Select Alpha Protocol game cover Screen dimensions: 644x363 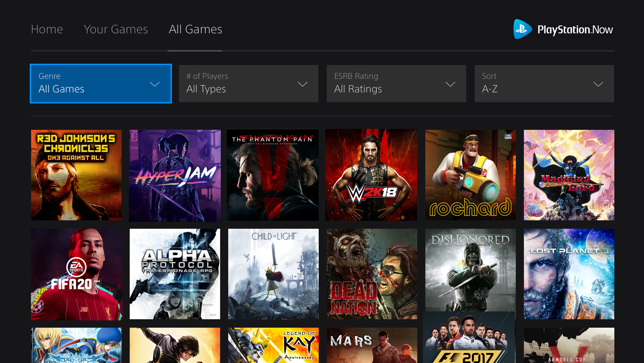click(175, 274)
